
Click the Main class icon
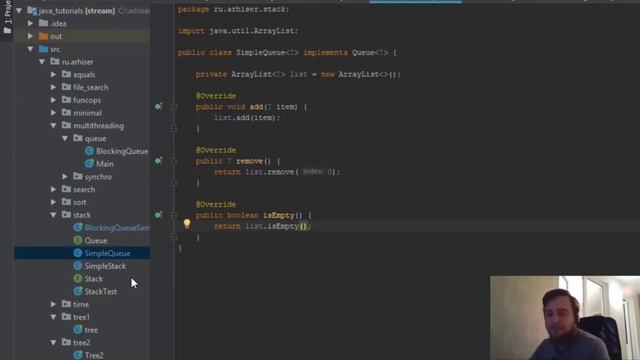click(89, 164)
